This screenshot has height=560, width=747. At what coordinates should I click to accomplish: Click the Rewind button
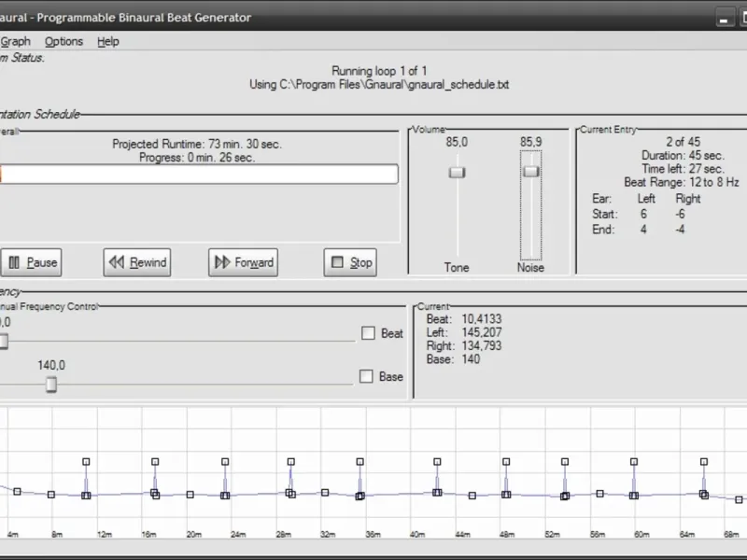[x=137, y=262]
